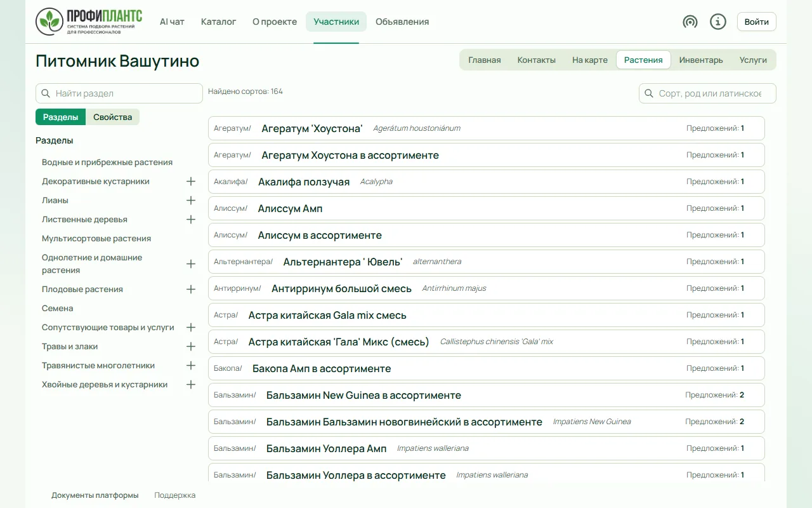
Task: Expand the Травы и злаки section
Action: click(x=191, y=346)
